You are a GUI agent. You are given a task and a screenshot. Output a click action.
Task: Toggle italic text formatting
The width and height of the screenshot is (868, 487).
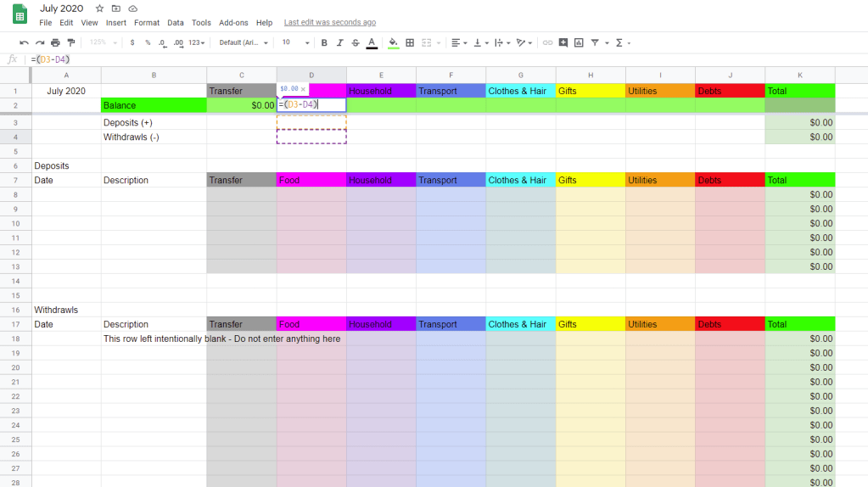pyautogui.click(x=339, y=42)
